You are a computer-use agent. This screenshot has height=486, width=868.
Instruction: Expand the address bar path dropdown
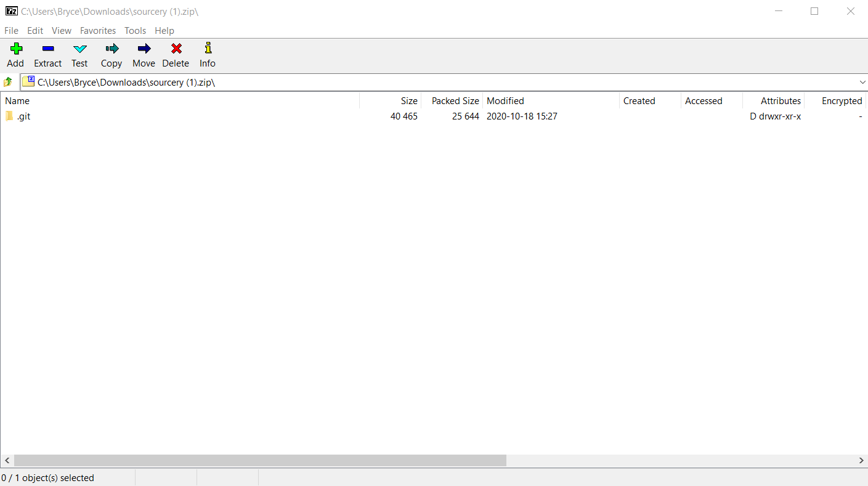coord(862,82)
